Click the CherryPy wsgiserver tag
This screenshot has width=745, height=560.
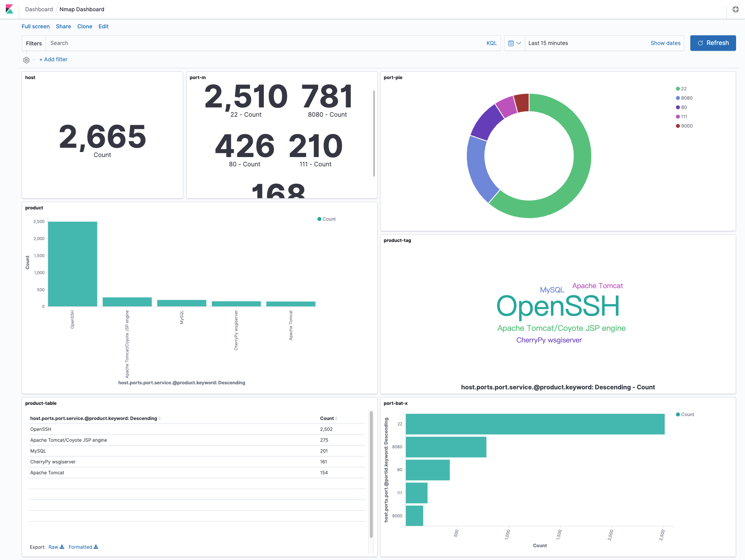549,340
